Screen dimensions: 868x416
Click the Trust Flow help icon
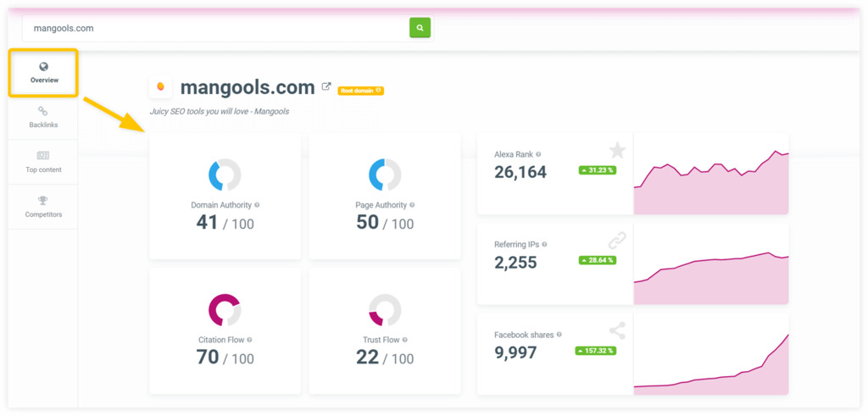click(x=404, y=340)
